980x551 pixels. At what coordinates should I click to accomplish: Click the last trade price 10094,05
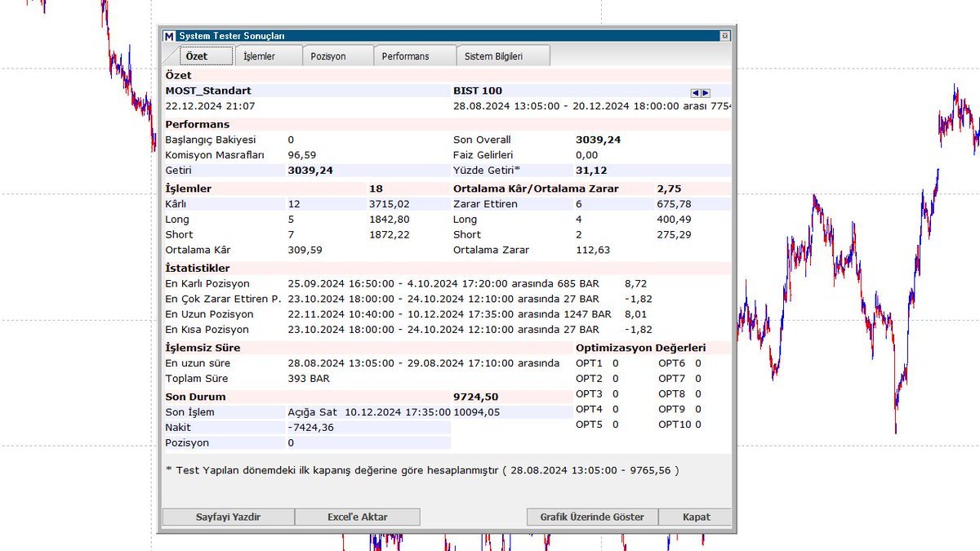click(477, 413)
